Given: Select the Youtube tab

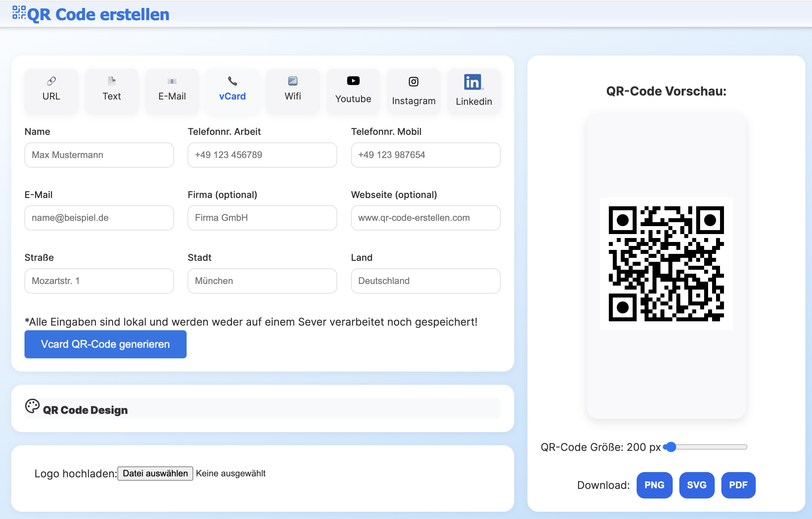Looking at the screenshot, I should (353, 91).
